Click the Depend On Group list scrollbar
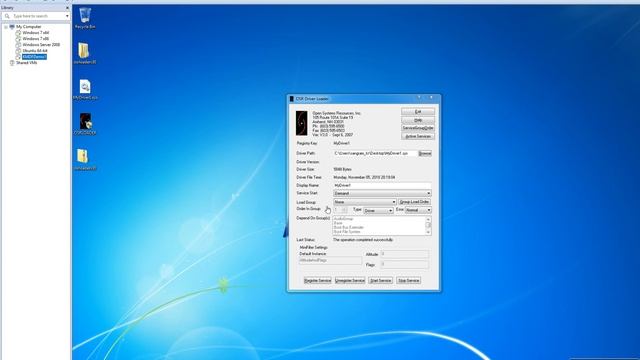The height and width of the screenshot is (360, 640). [x=428, y=226]
